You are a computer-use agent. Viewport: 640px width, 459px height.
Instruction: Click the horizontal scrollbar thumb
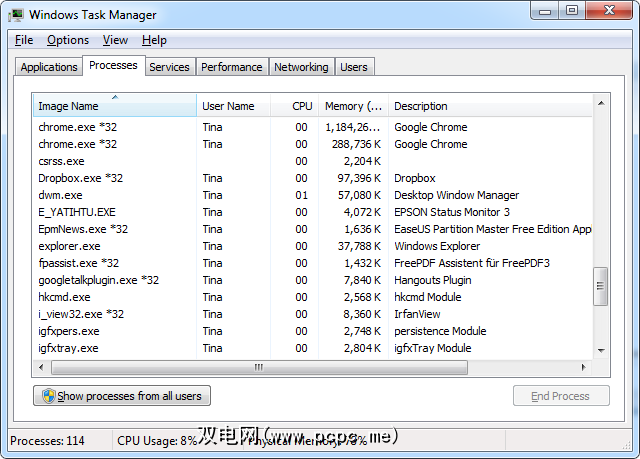(x=259, y=367)
